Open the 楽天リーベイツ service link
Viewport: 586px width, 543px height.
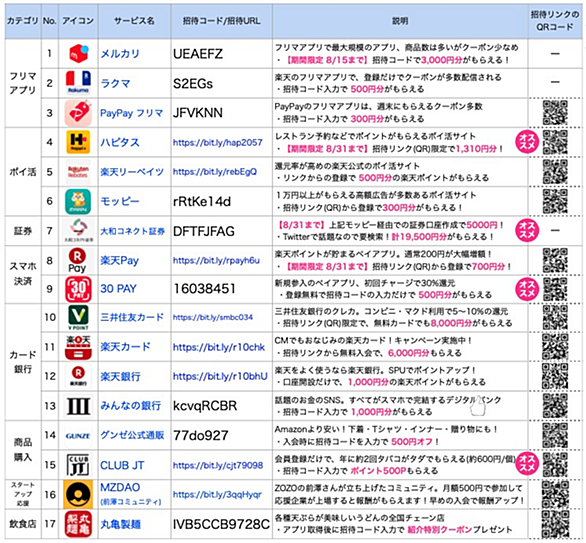(132, 172)
